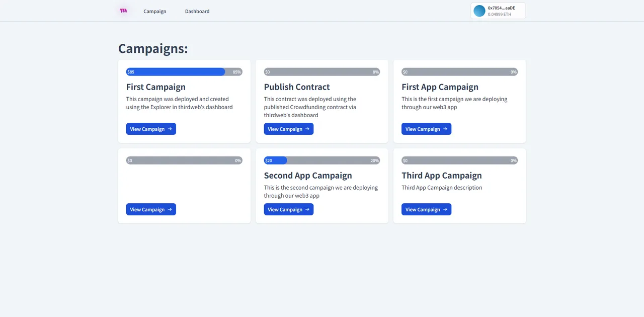Click the arrow icon on First App Campaign's button
The image size is (644, 317).
click(x=445, y=129)
